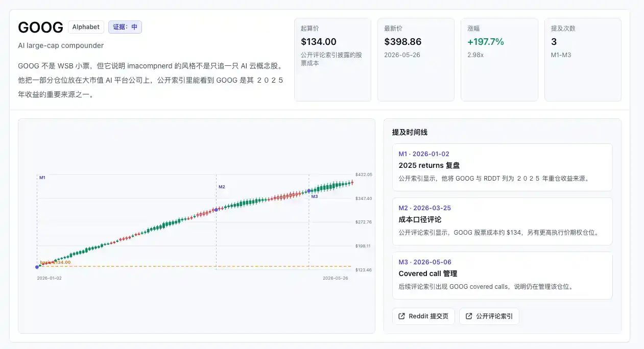Click the GOOG ticker heading
The width and height of the screenshot is (644, 349).
pyautogui.click(x=40, y=28)
